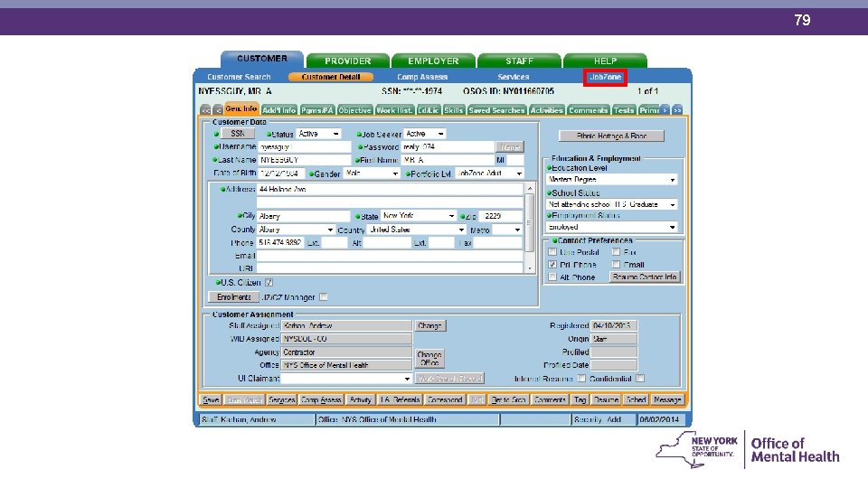
Task: Switch to Saved Searches tab
Action: [x=496, y=110]
